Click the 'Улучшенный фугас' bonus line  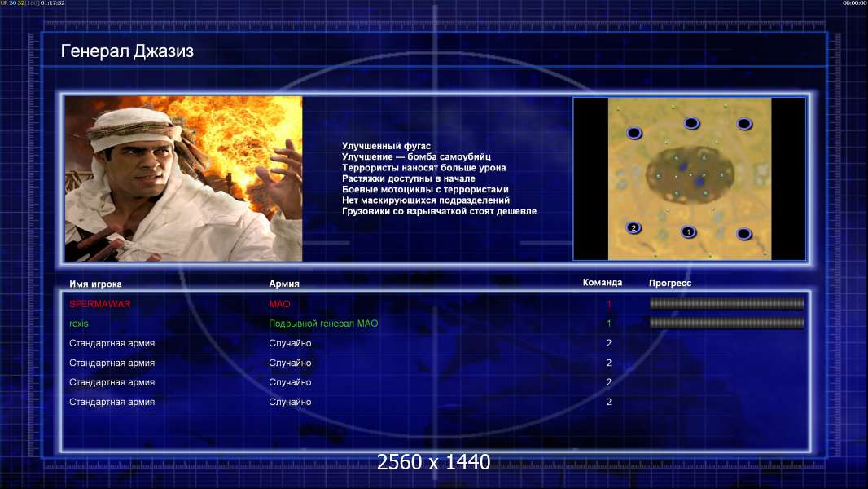point(386,146)
